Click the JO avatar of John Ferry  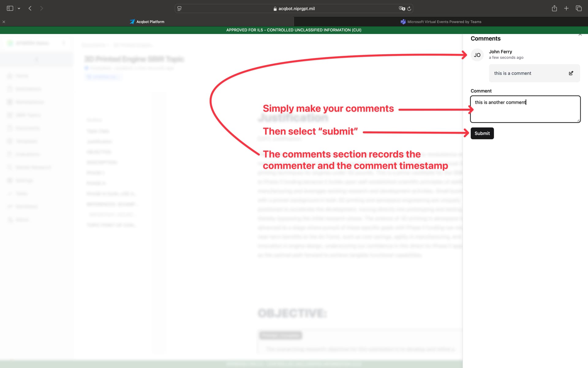(x=477, y=55)
